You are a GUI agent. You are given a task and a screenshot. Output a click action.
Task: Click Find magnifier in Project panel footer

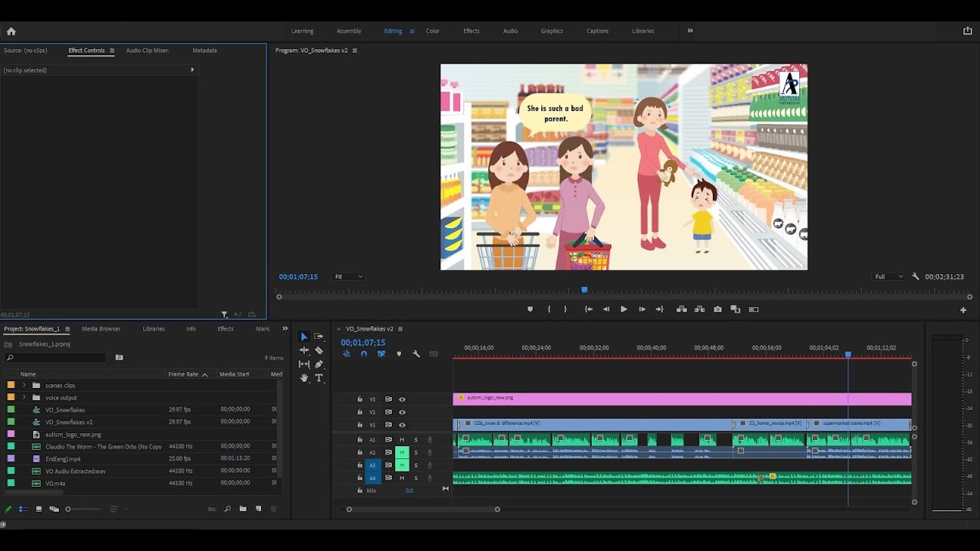coord(227,509)
